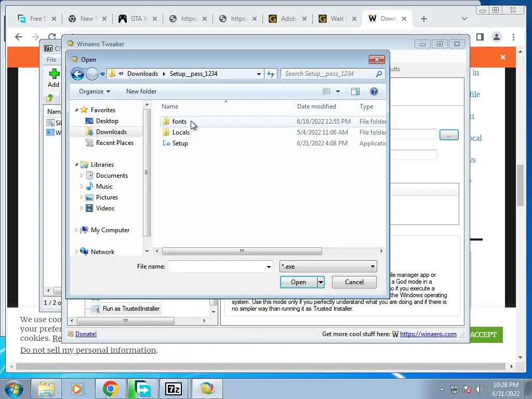Viewport: 532px width, 399px height.
Task: Expand the address bar path dropdown
Action: point(259,74)
